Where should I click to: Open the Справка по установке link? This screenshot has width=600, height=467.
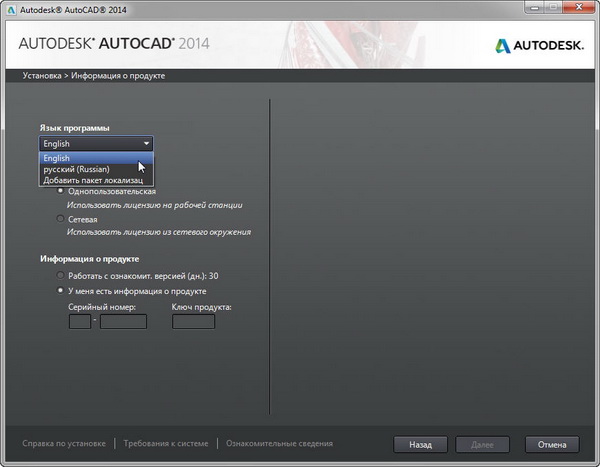[63, 443]
